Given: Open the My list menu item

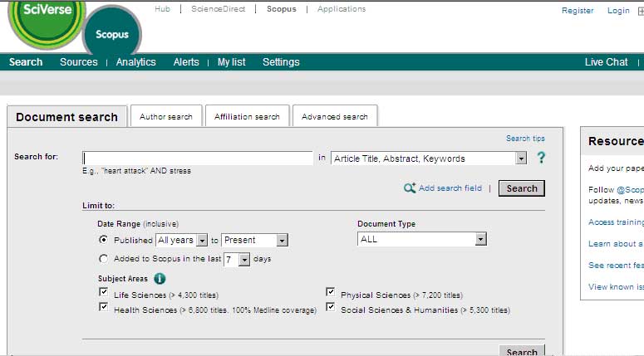Looking at the screenshot, I should tap(231, 62).
